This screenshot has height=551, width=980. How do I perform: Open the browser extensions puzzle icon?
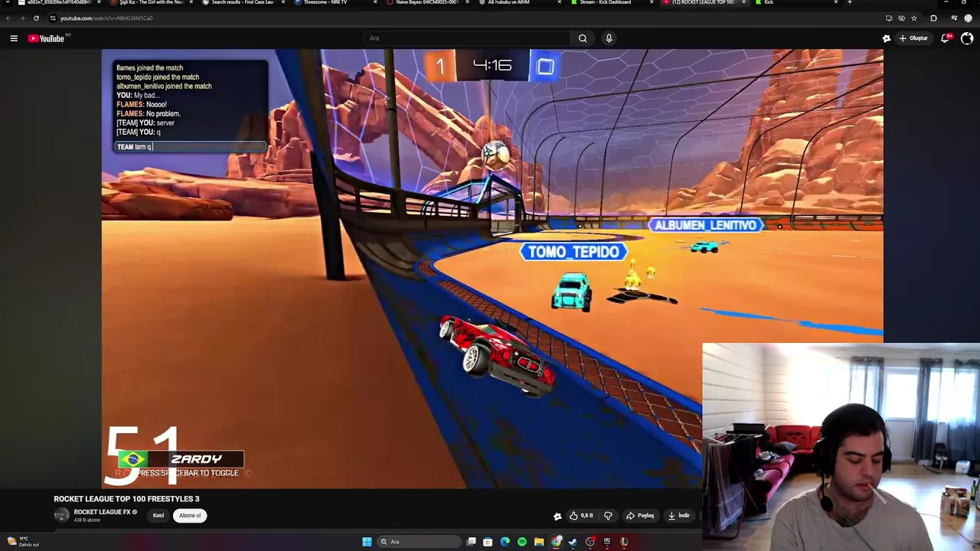933,18
